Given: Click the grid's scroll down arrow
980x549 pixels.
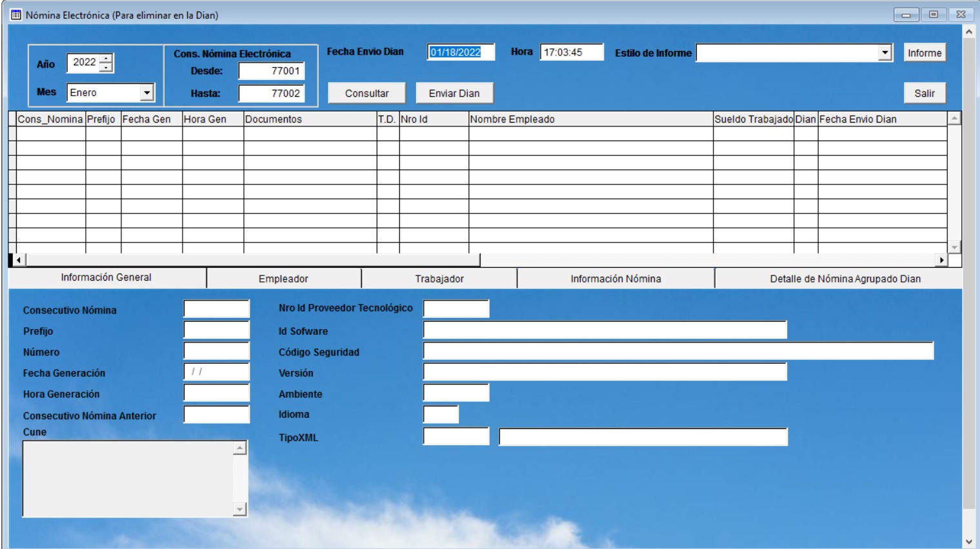Looking at the screenshot, I should tap(954, 247).
